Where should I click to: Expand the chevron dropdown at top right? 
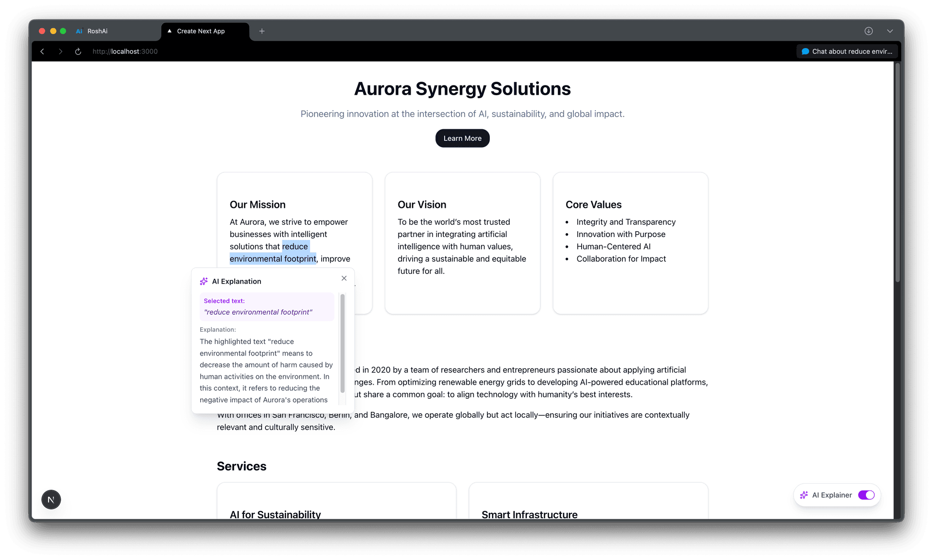coord(890,31)
